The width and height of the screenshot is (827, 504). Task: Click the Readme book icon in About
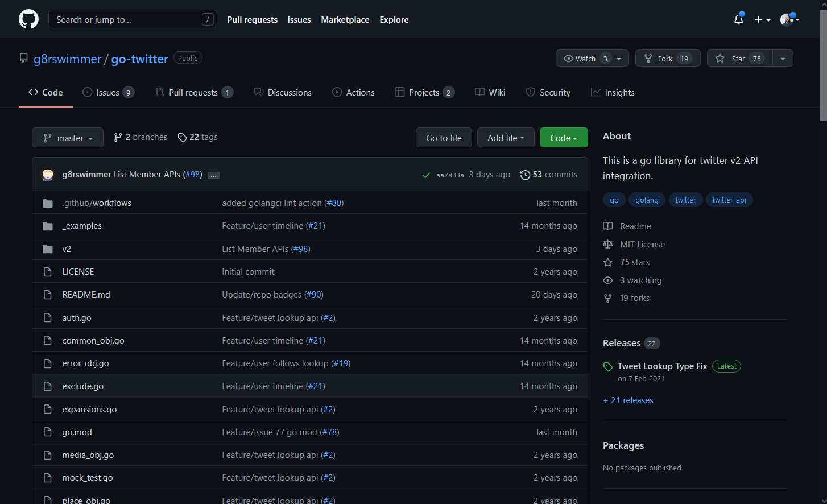click(608, 226)
